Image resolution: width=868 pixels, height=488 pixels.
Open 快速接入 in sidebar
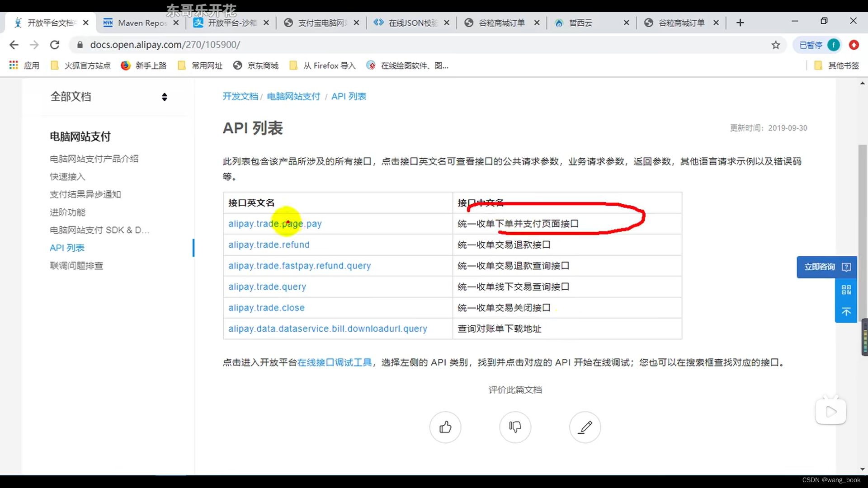67,177
